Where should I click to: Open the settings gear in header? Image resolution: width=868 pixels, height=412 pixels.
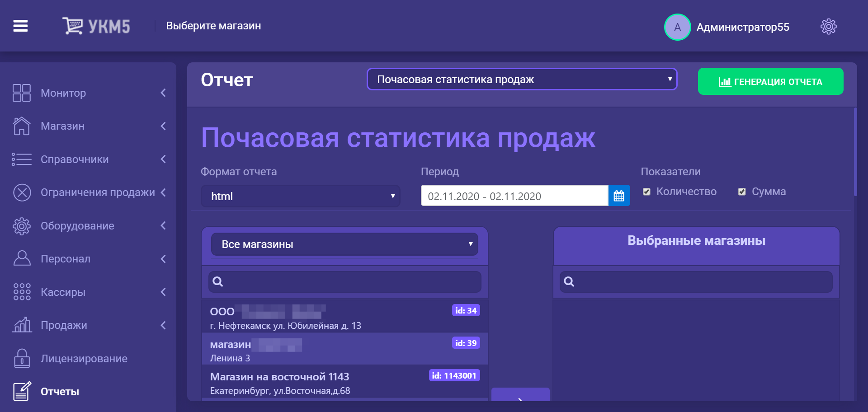[x=828, y=27]
